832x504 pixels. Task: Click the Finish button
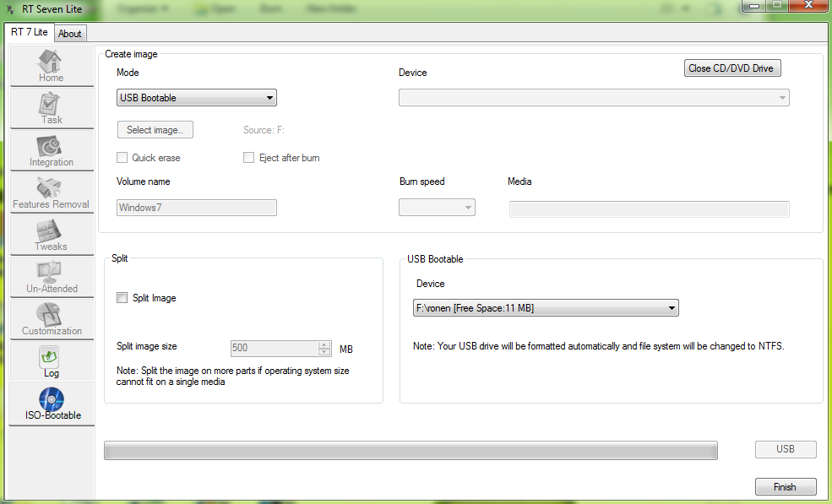pos(786,486)
